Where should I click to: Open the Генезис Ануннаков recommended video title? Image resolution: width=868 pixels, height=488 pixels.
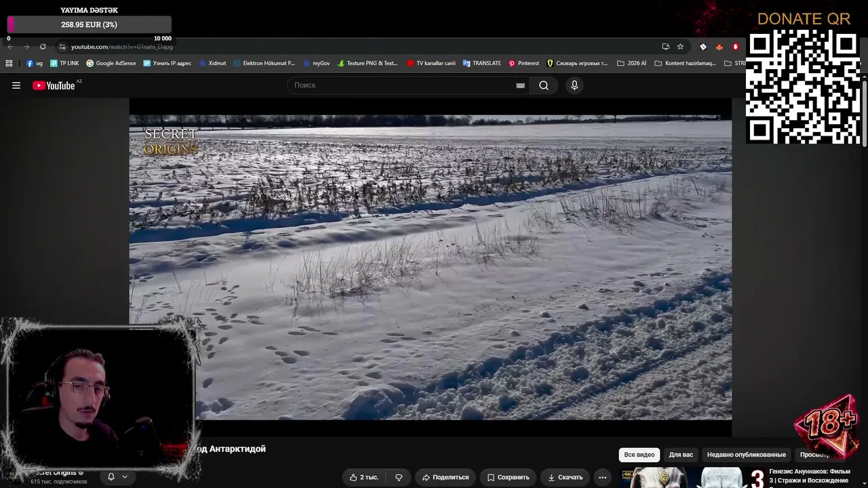coord(810,476)
